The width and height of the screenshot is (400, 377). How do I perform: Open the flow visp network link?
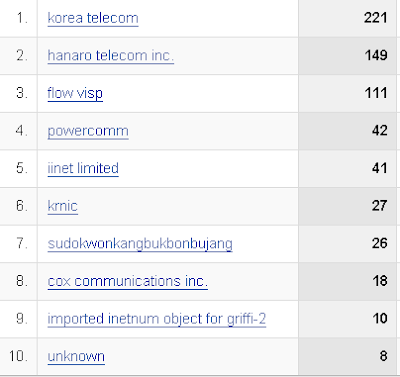click(x=75, y=93)
